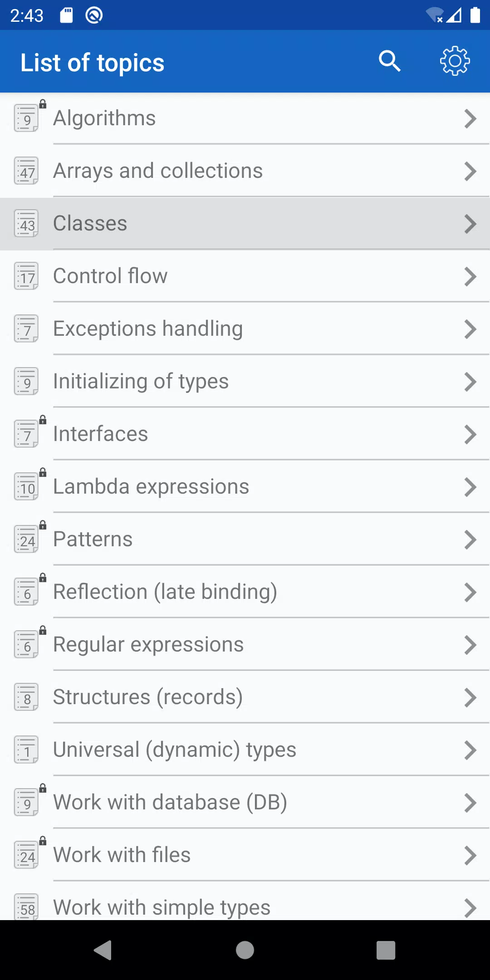Open Work with database (DB) topic
The width and height of the screenshot is (490, 980).
point(245,802)
